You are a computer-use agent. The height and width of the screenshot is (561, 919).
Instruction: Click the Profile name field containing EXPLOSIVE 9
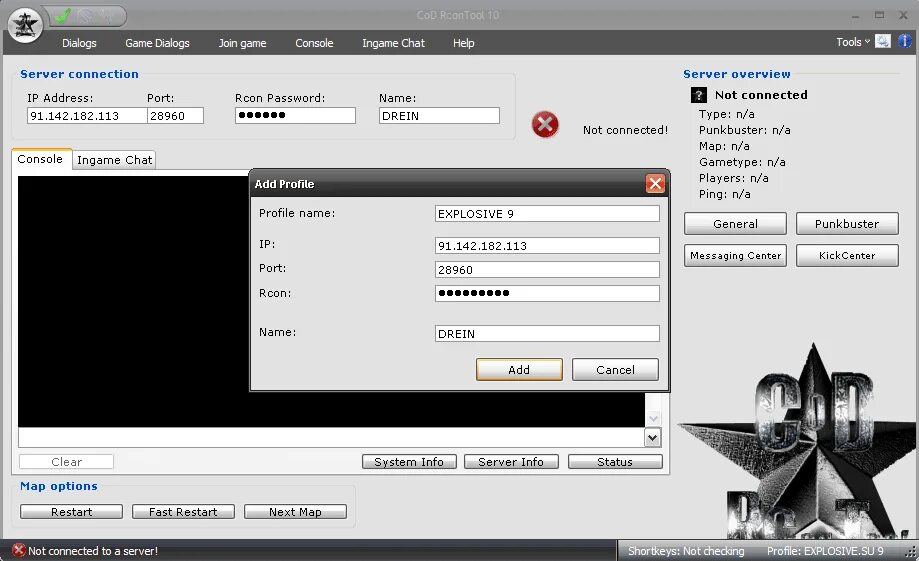[547, 213]
